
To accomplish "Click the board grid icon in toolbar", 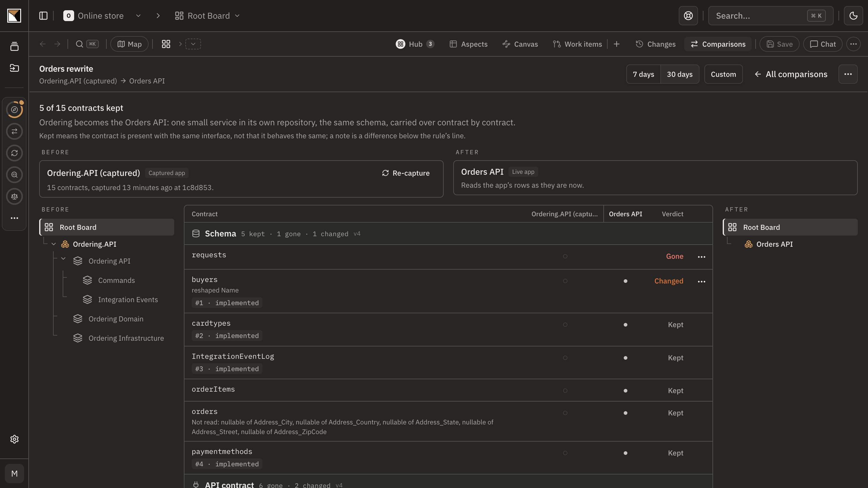I will click(x=166, y=44).
